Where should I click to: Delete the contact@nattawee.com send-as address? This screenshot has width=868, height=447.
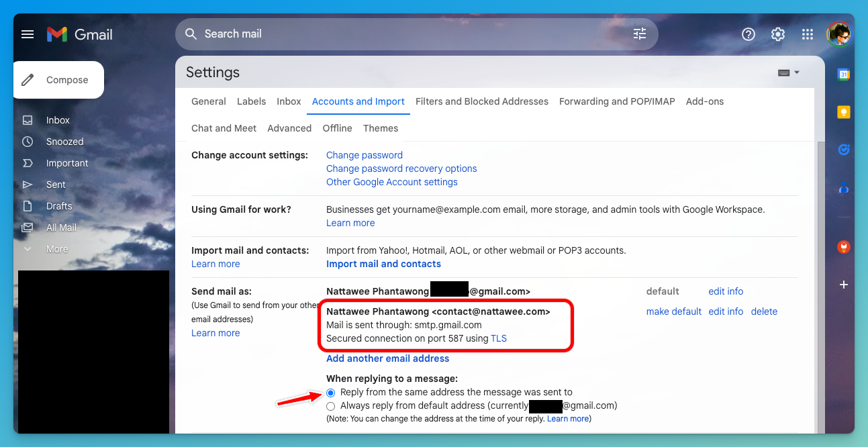pyautogui.click(x=764, y=311)
